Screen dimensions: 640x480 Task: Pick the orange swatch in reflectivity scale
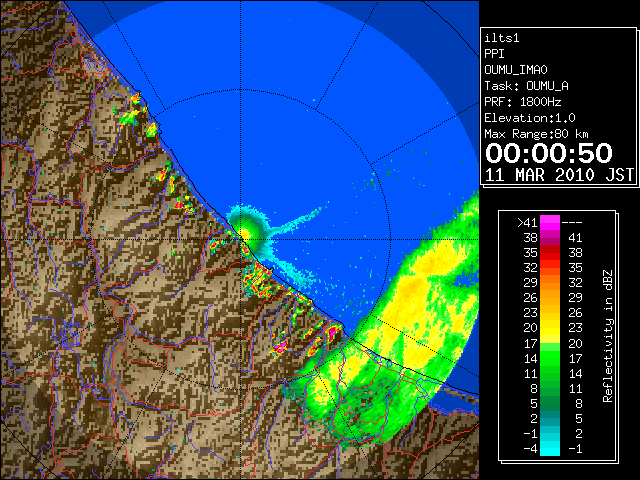coord(550,298)
